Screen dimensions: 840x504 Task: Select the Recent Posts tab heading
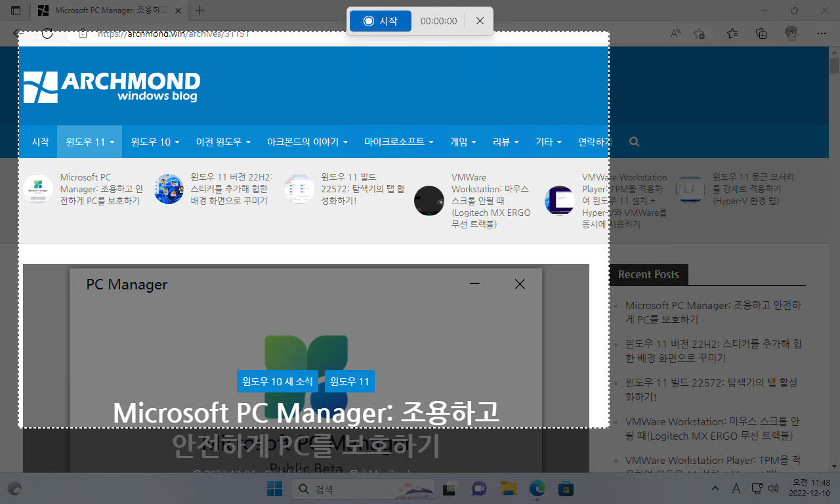tap(648, 274)
